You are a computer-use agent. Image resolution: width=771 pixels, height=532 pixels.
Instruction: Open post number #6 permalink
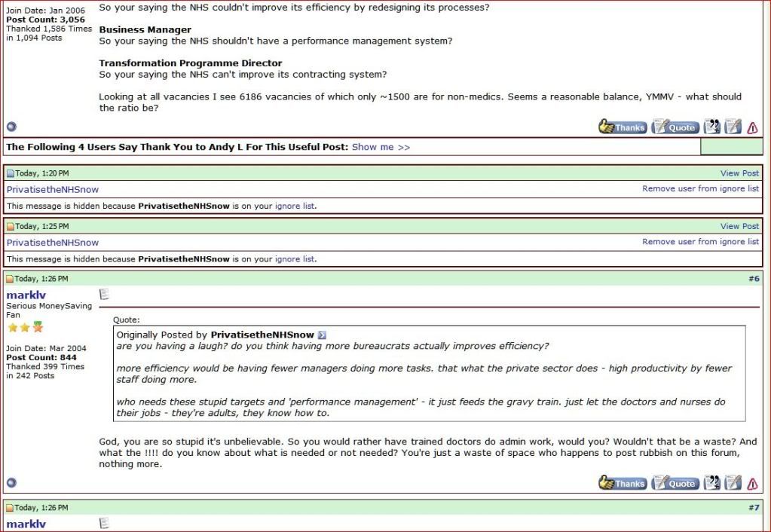754,279
